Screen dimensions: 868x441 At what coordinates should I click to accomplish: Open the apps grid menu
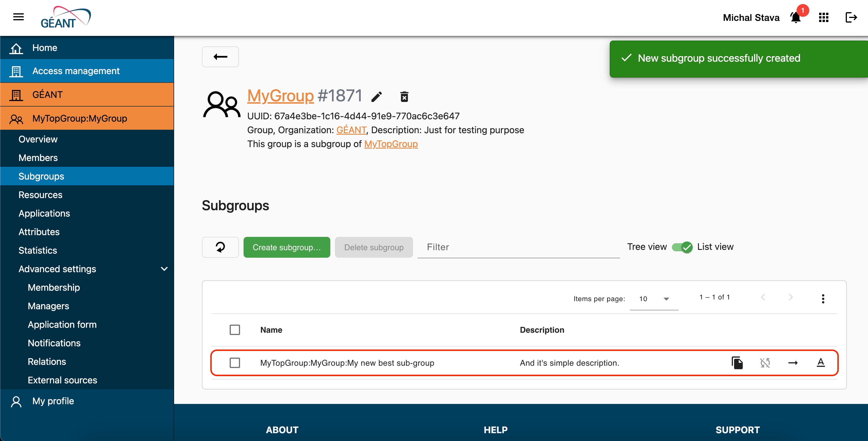click(823, 18)
